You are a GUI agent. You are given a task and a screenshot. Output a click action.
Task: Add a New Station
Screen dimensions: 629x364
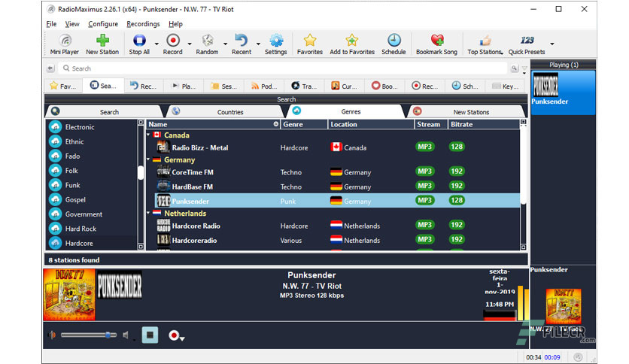click(102, 44)
